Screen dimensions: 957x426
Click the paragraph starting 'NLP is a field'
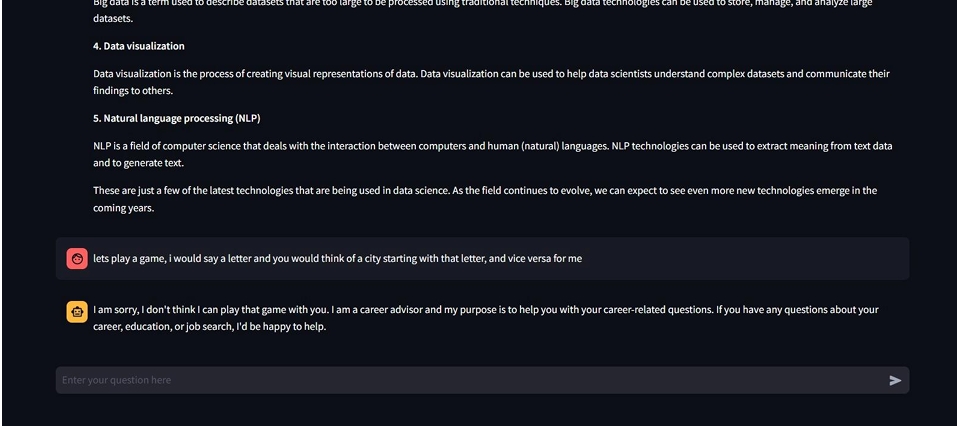click(492, 146)
